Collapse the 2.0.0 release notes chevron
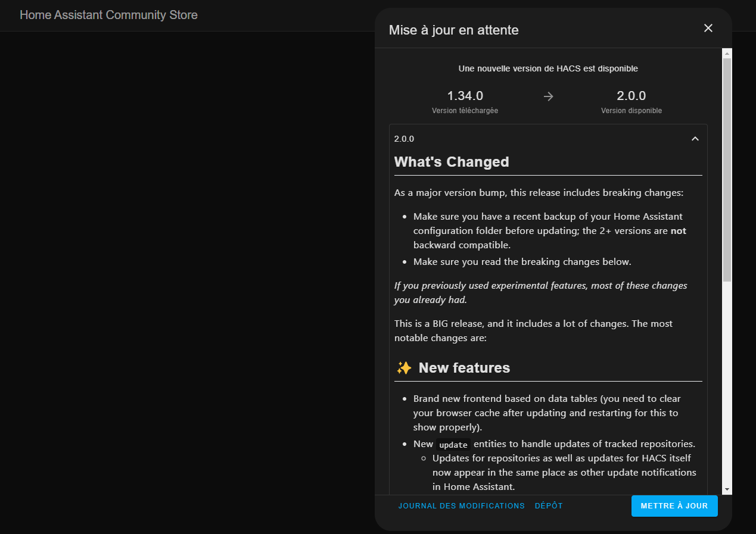This screenshot has height=534, width=756. pyautogui.click(x=695, y=139)
